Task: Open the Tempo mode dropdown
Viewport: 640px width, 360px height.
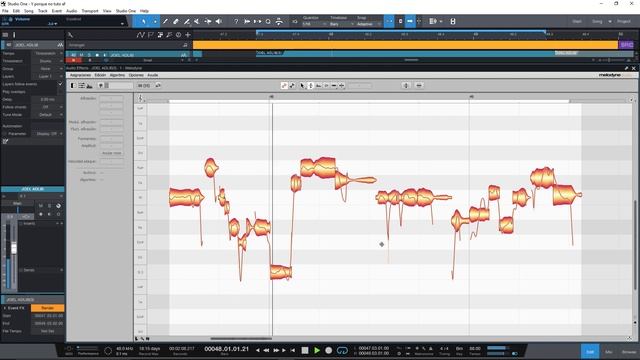Action: pos(48,53)
